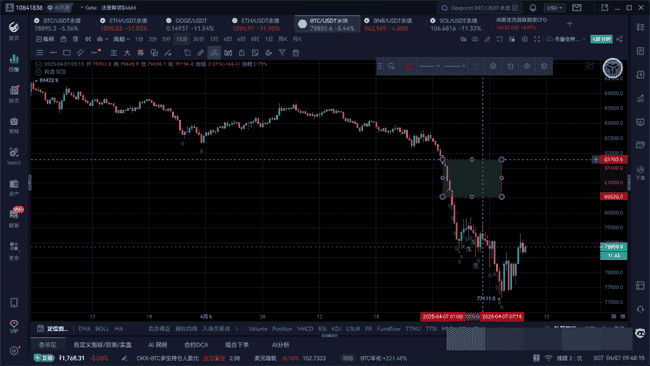
Task: Switch to the 15分 timeframe
Action: [182, 39]
